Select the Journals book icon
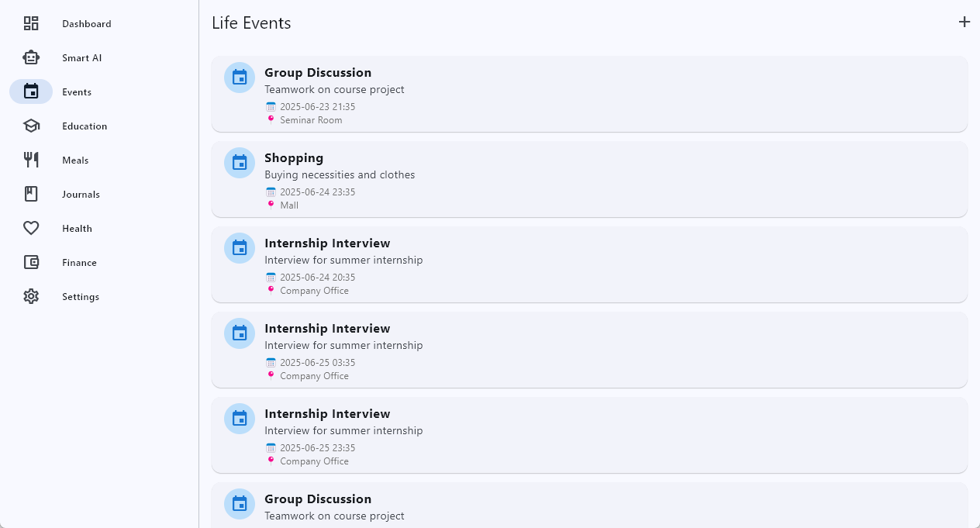This screenshot has height=528, width=980. [31, 194]
